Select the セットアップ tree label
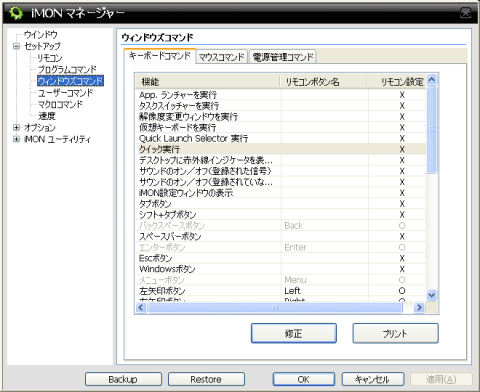The width and height of the screenshot is (480, 392). tap(42, 46)
